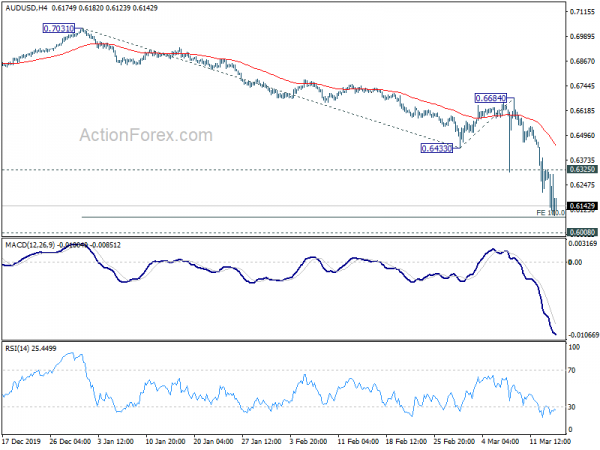Click the 3 Jan 12:00 date label
The image size is (600, 450).
pyautogui.click(x=116, y=441)
